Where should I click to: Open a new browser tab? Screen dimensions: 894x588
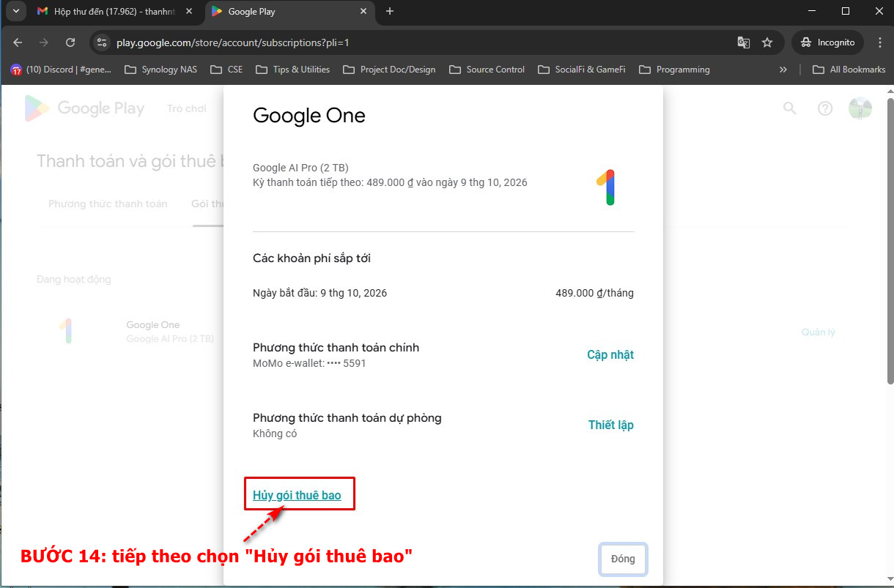pos(390,11)
